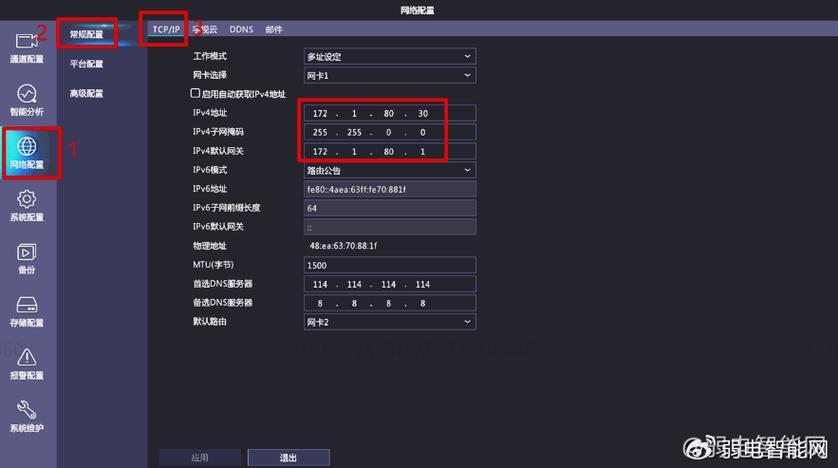Open the 系统维护 wrench icon
Screen dimensions: 838x468
27,416
